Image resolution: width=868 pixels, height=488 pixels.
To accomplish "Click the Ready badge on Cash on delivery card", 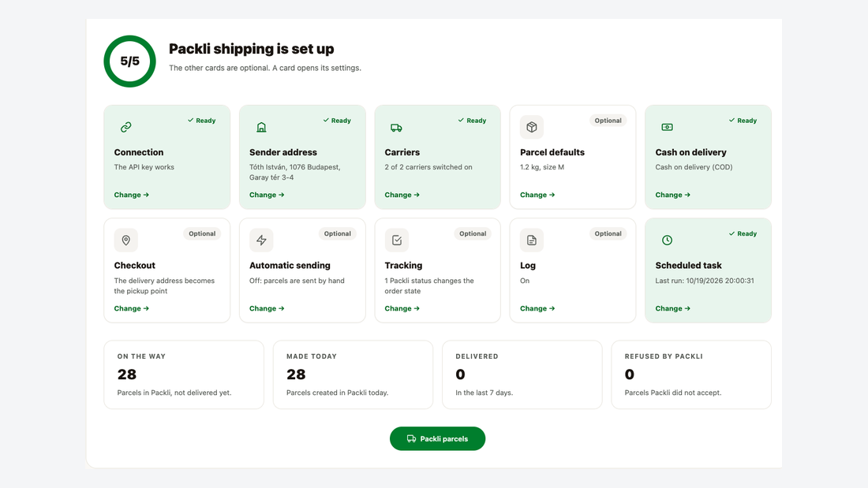I will point(743,121).
